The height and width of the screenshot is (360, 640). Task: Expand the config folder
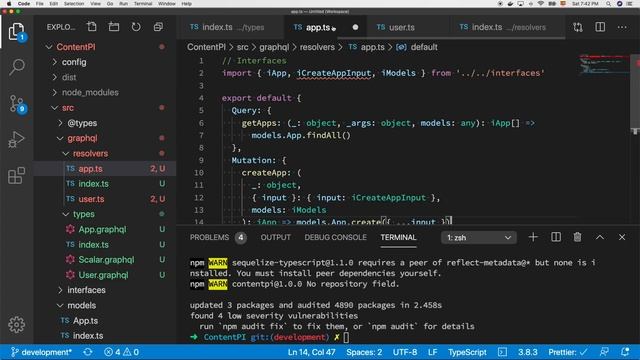(x=74, y=62)
